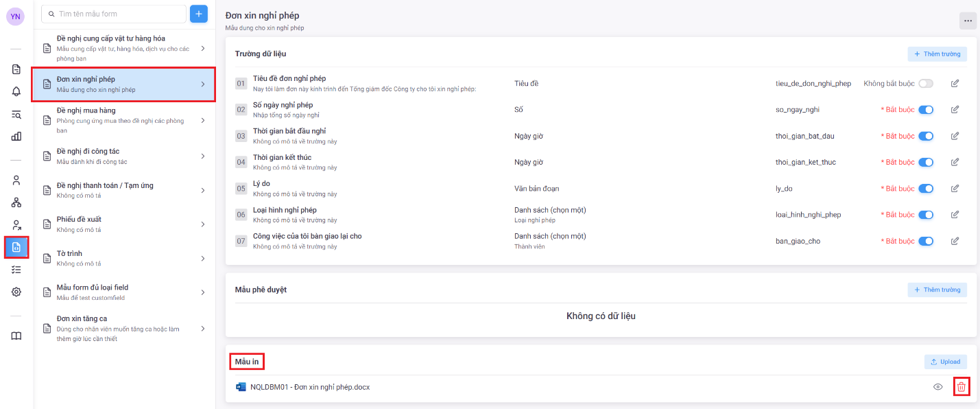
Task: Open the three-dots more options menu
Action: point(968,21)
